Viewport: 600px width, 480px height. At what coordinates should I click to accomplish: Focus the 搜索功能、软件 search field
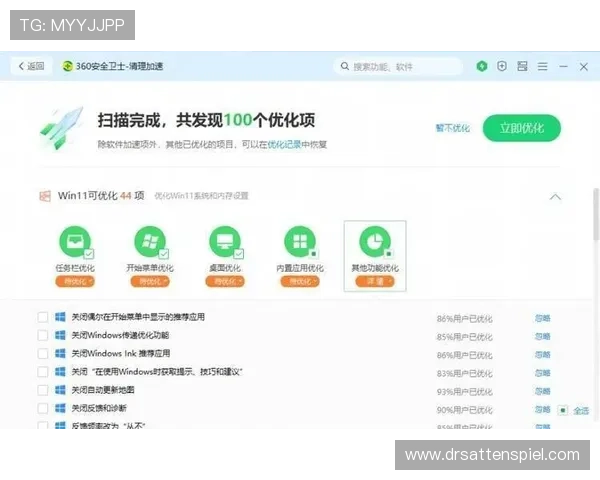click(x=398, y=67)
